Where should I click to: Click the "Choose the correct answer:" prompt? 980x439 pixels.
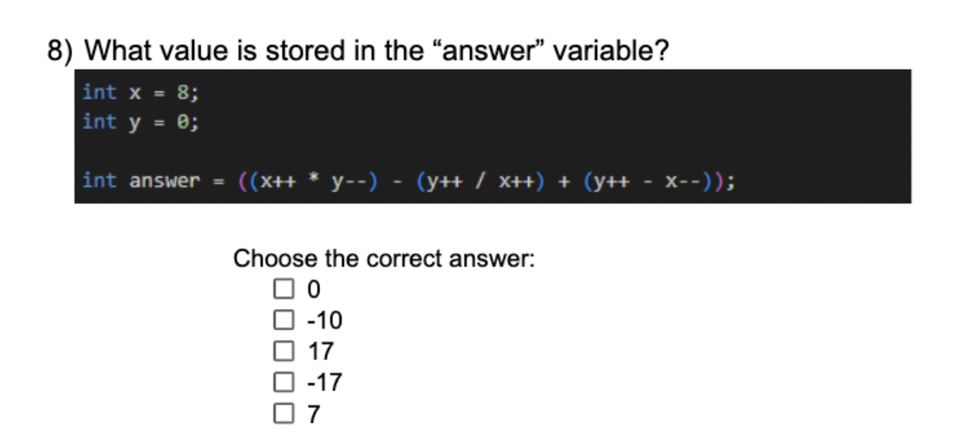click(384, 259)
